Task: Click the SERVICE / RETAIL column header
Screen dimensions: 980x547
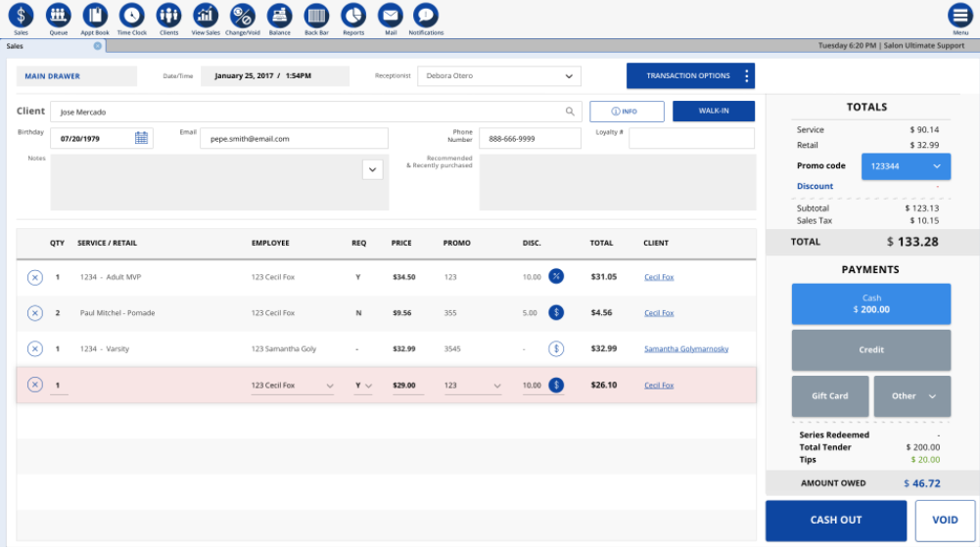Action: pos(107,243)
